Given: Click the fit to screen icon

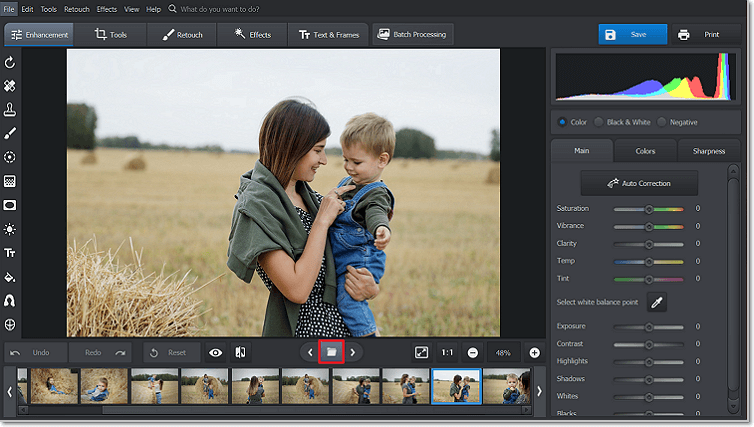Looking at the screenshot, I should pyautogui.click(x=421, y=352).
